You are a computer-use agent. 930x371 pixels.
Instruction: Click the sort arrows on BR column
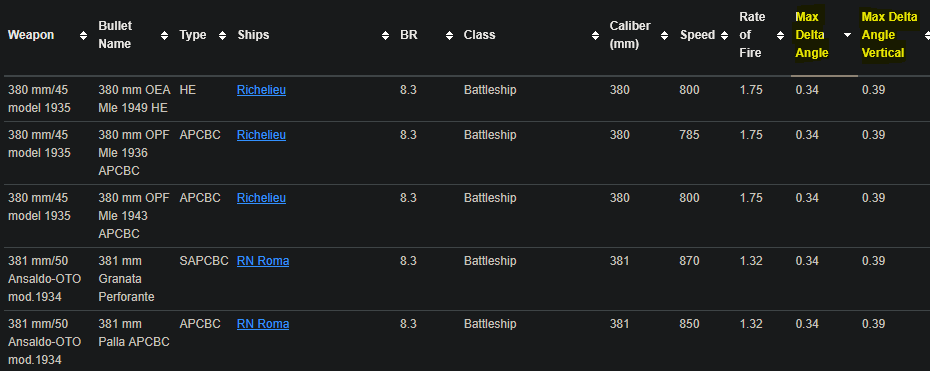tap(449, 36)
